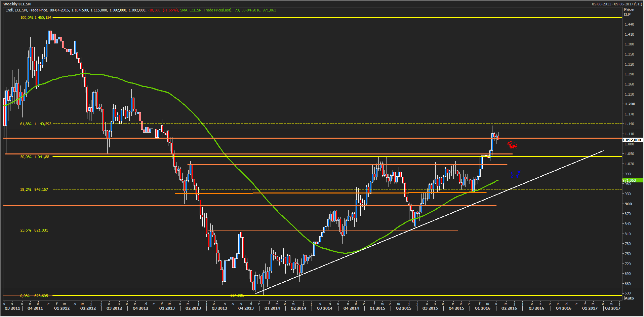The width and height of the screenshot is (644, 317).
Task: Click the 630 price axis label
Action: pos(628,293)
